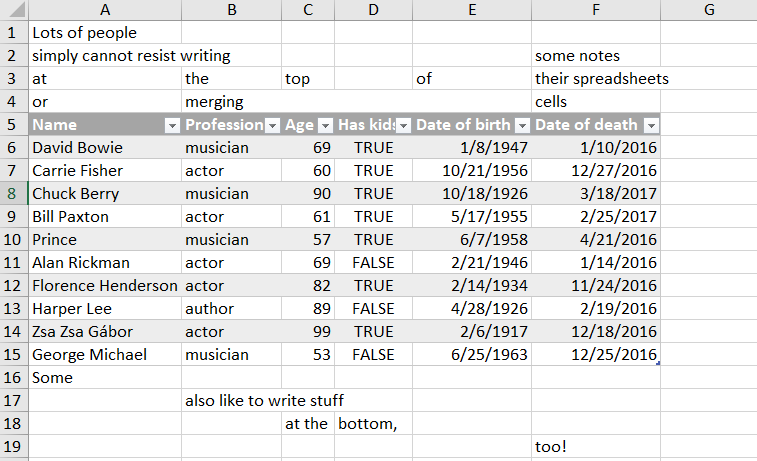Image resolution: width=757 pixels, height=461 pixels.
Task: Select the Chuck Berry cell
Action: point(104,194)
